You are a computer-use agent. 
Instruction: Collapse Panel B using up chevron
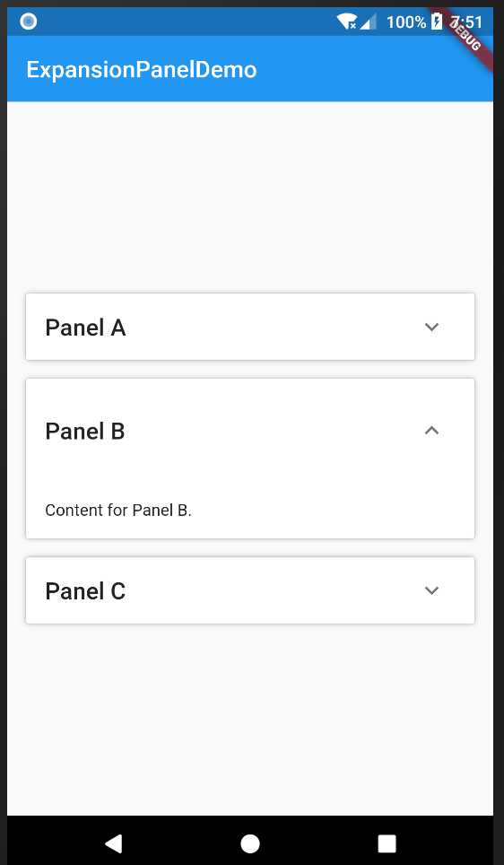431,431
